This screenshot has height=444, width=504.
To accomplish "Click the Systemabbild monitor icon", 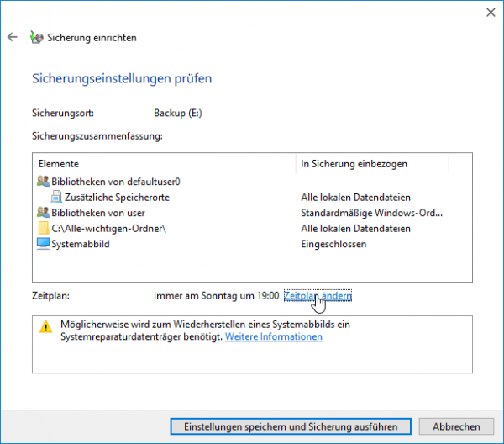I will (44, 245).
